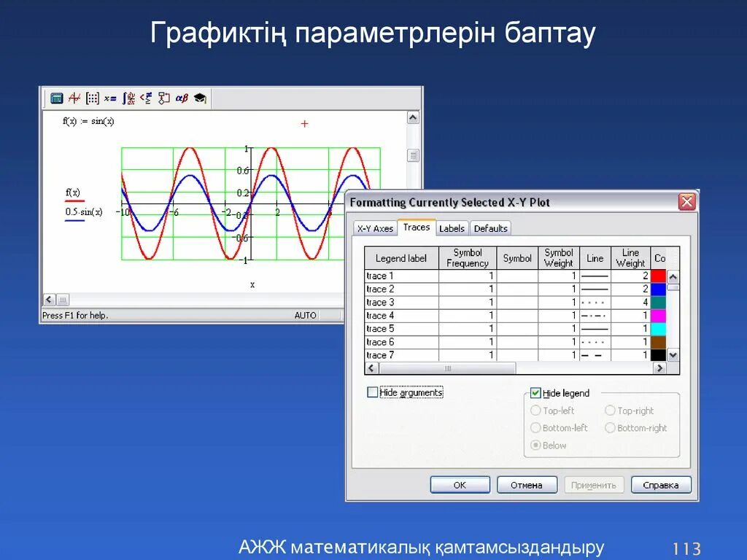The height and width of the screenshot is (560, 747).
Task: Open the dotted Line style cell of trace 6
Action: (x=595, y=342)
